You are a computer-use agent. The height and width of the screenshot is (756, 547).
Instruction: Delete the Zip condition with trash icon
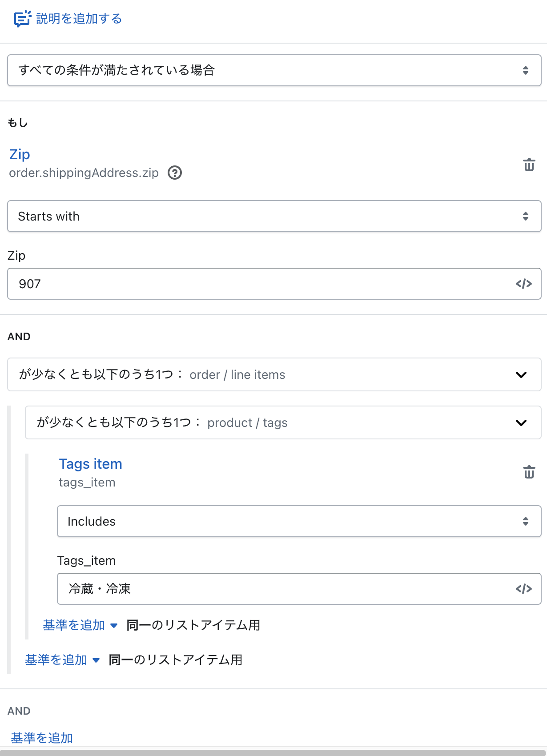click(x=529, y=165)
